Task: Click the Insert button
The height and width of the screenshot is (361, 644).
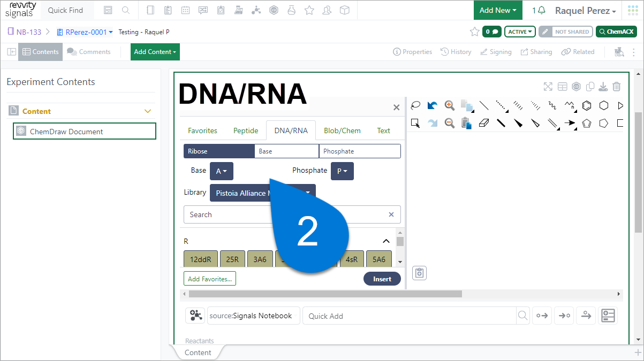Action: [382, 279]
